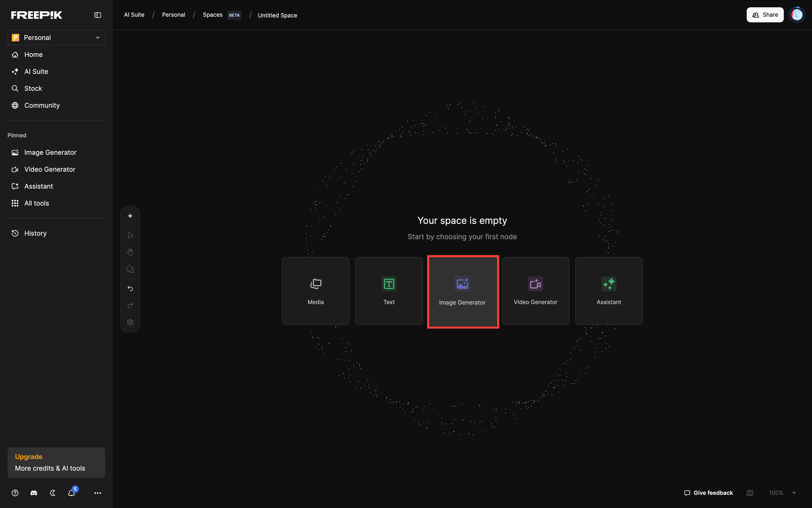
Task: Expand the Personal workspace dropdown
Action: click(56, 37)
